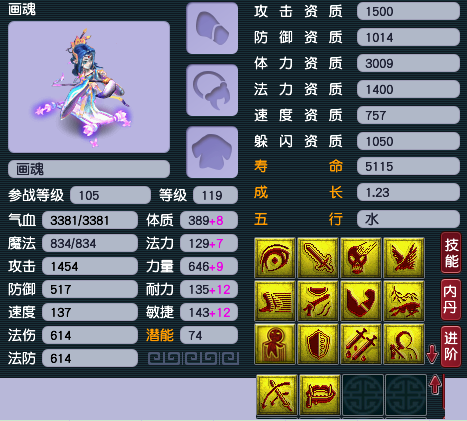Click the red down arrow in skill list
This screenshot has width=467, height=421.
pos(432,354)
